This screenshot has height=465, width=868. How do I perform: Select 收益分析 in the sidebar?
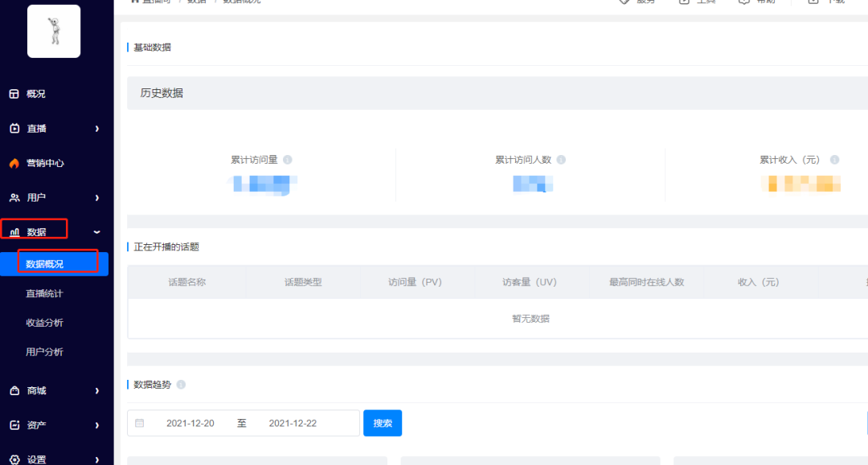[44, 323]
